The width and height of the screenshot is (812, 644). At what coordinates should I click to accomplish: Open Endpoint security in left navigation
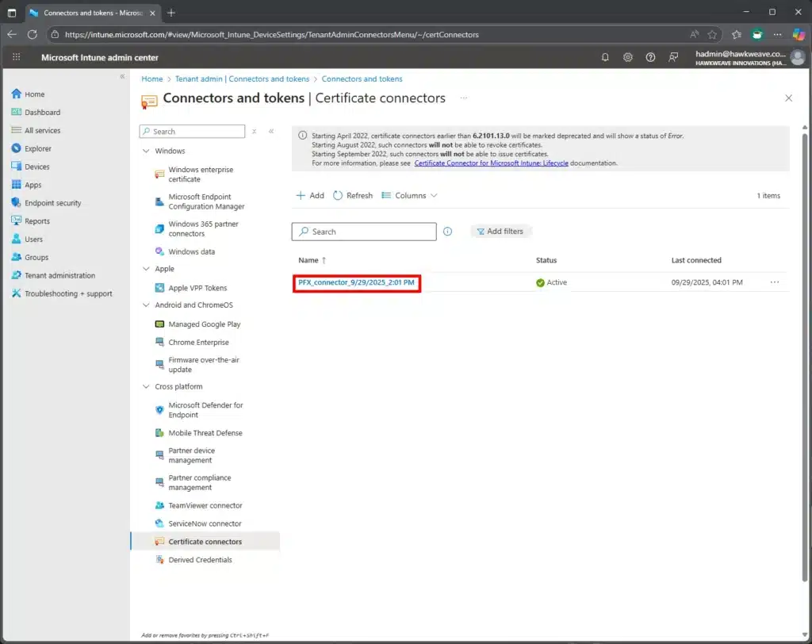click(x=52, y=203)
